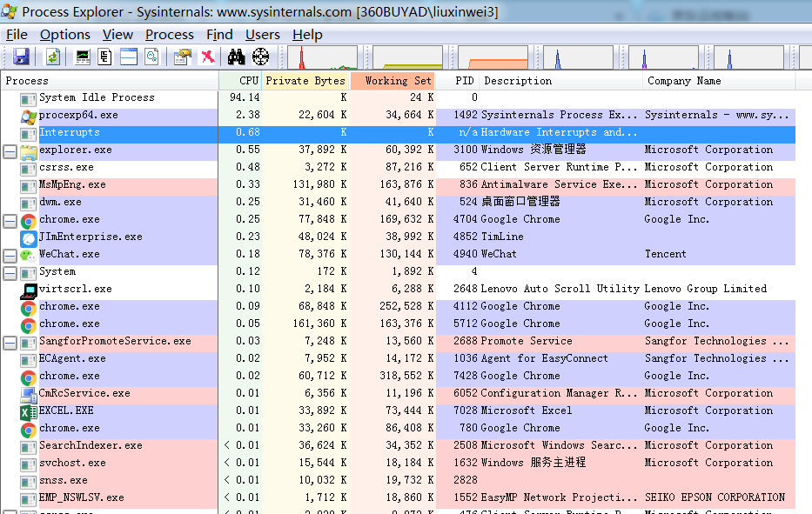
Task: Sort by the Description column header
Action: tap(560, 81)
